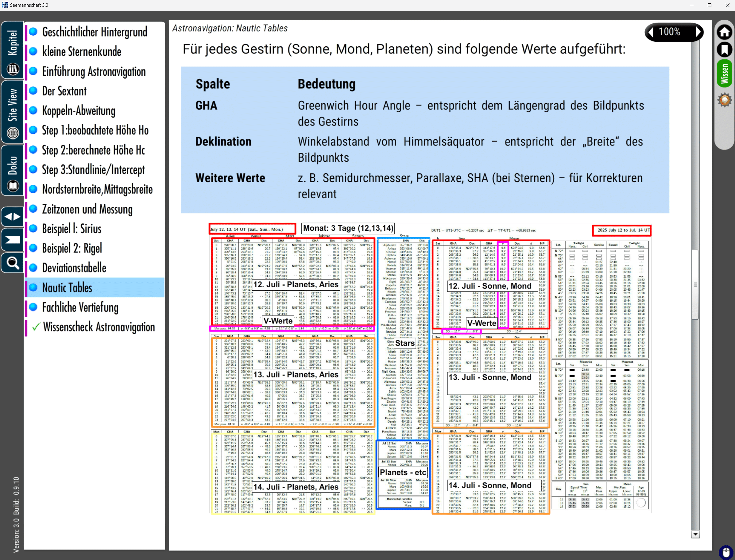Click the envelope mail icon

click(13, 240)
